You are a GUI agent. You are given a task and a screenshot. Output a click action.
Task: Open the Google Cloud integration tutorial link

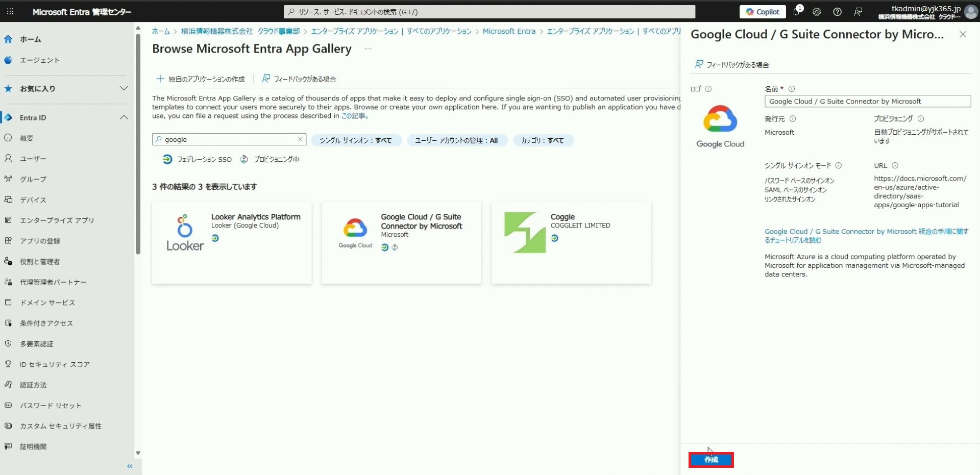click(x=866, y=235)
